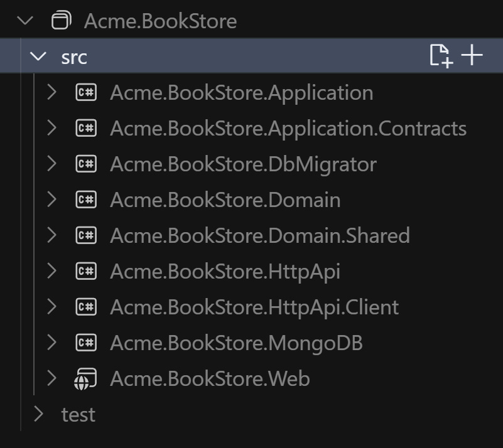Viewport: 503px width, 448px height.
Task: Select the test folder label
Action: pyautogui.click(x=78, y=415)
